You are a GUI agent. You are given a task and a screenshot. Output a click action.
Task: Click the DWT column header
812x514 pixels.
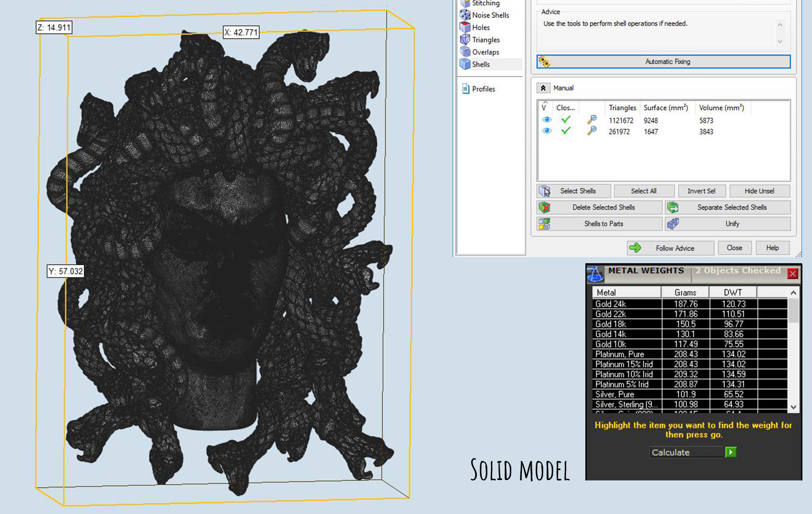click(733, 292)
